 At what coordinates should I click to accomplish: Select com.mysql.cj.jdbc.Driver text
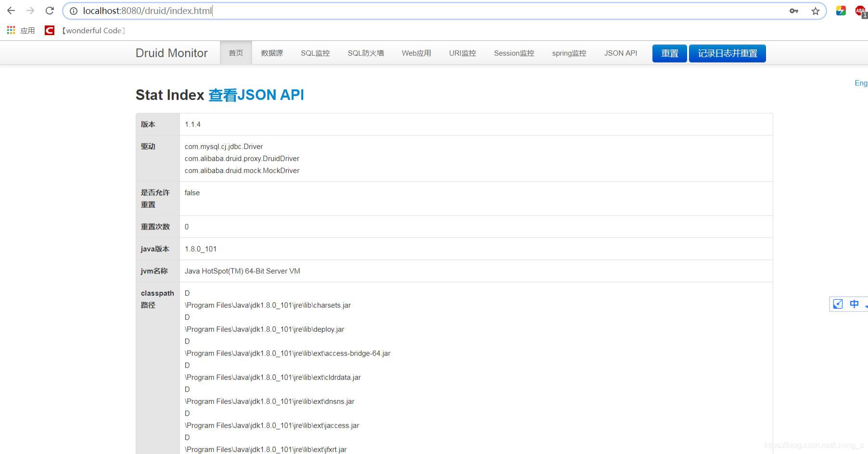(x=224, y=146)
